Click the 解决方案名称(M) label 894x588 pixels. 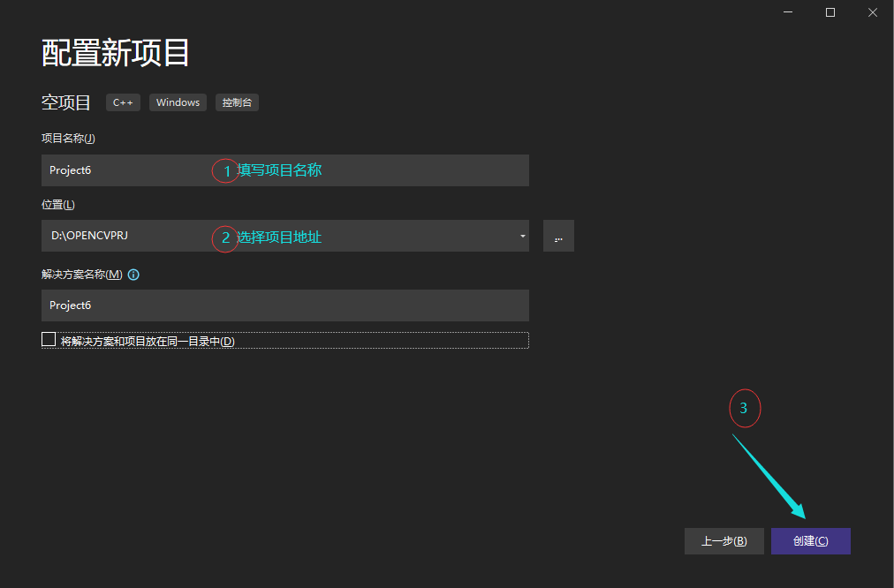pos(80,274)
